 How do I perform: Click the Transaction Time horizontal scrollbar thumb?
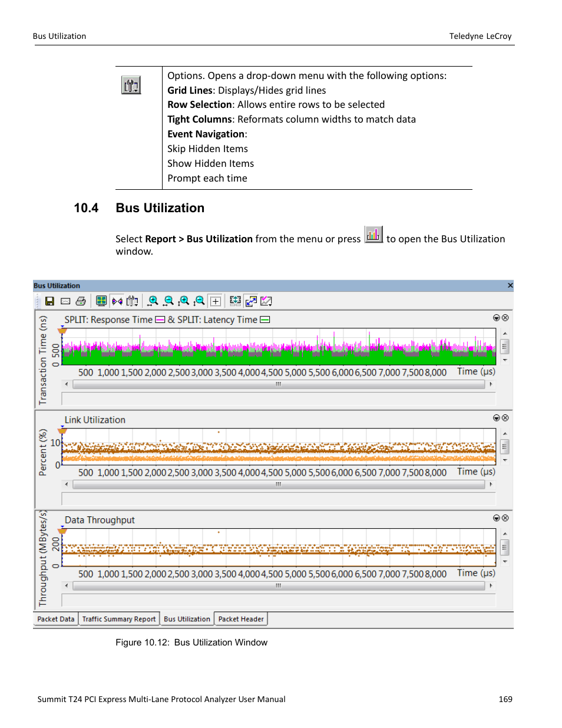pyautogui.click(x=279, y=384)
